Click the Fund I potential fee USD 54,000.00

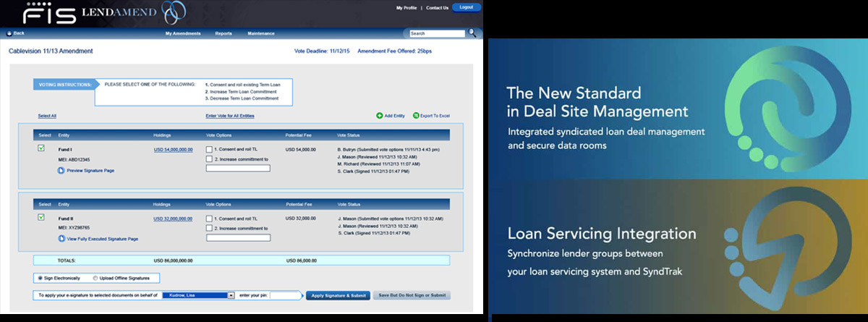[302, 150]
